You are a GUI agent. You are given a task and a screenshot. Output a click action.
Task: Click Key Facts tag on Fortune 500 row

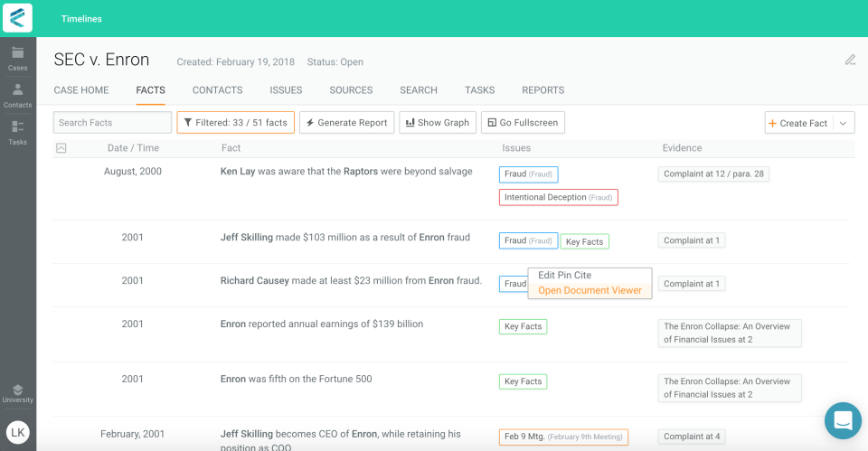pos(524,381)
